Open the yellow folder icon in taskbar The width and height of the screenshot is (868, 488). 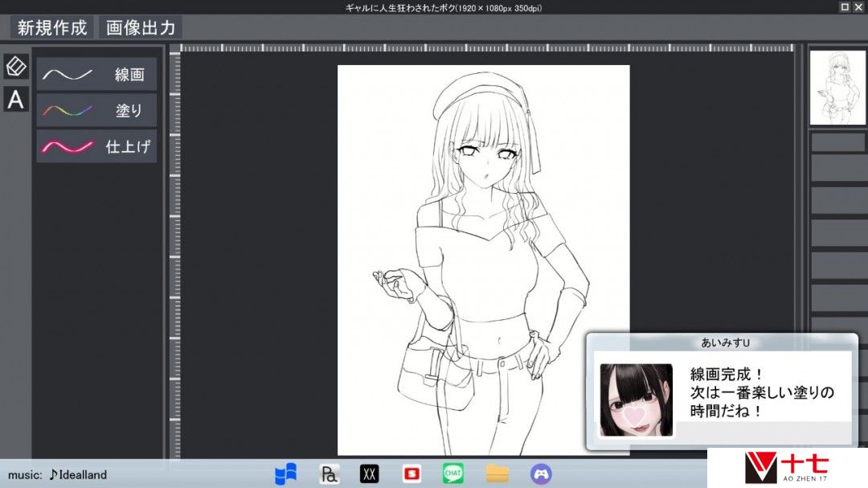tap(497, 474)
